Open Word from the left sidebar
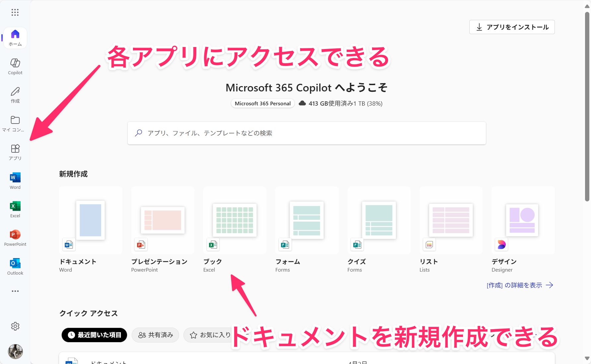This screenshot has height=364, width=591. click(15, 181)
